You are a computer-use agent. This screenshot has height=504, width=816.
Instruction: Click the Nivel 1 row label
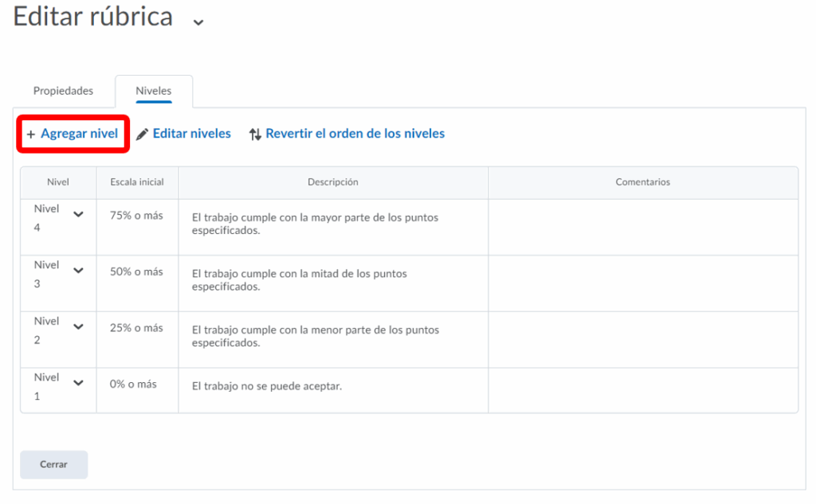click(x=46, y=386)
